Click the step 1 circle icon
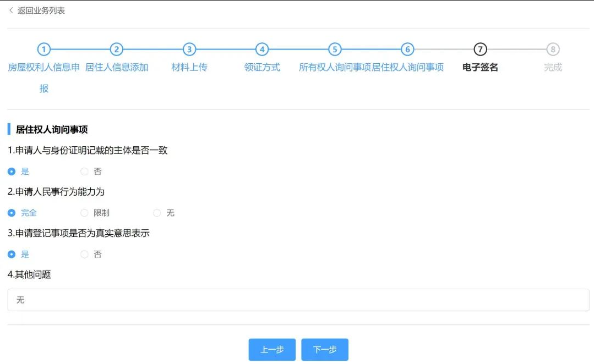Image resolution: width=594 pixels, height=364 pixels. [44, 49]
